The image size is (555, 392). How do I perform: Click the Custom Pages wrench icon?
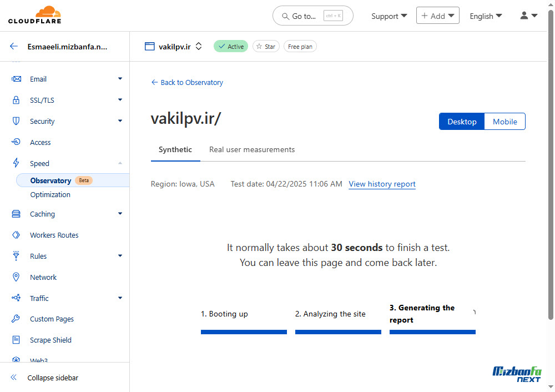16,319
